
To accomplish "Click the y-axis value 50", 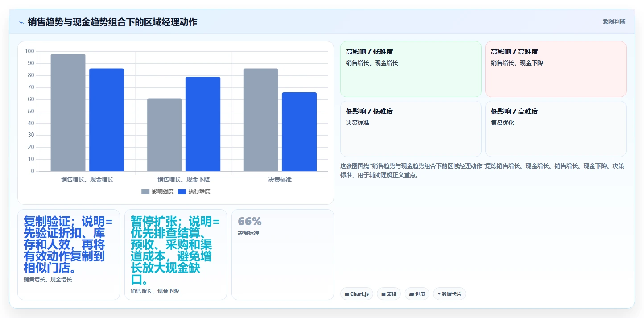I will click(31, 111).
